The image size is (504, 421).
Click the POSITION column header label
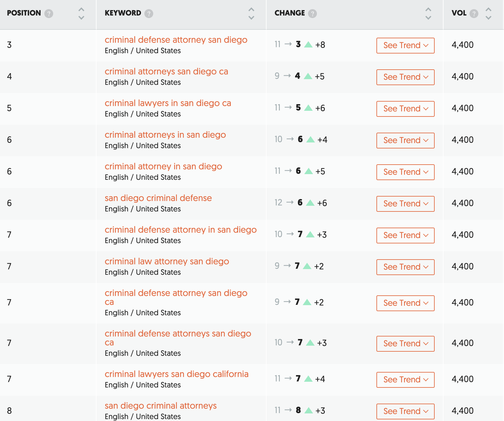click(24, 13)
